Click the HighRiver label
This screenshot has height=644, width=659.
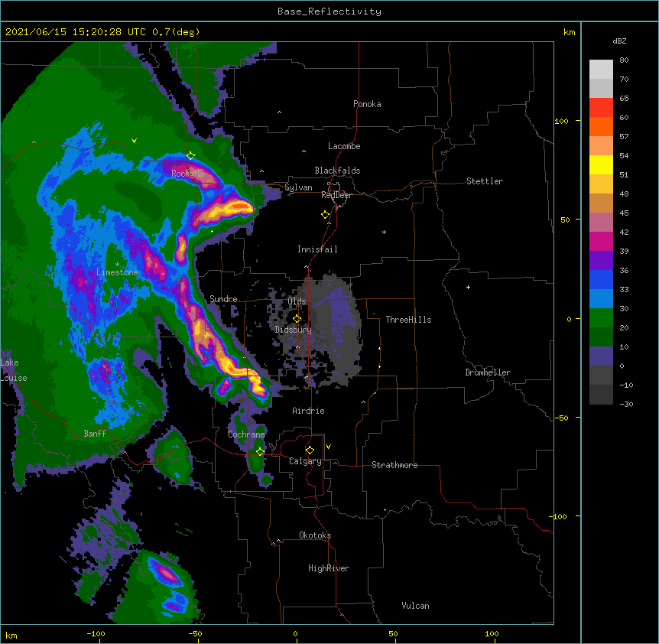coord(329,568)
